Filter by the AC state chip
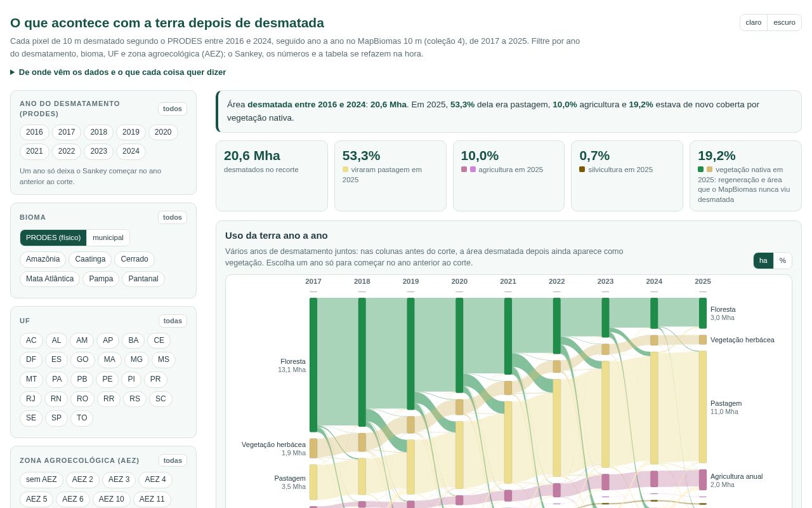The image size is (812, 508). click(31, 340)
